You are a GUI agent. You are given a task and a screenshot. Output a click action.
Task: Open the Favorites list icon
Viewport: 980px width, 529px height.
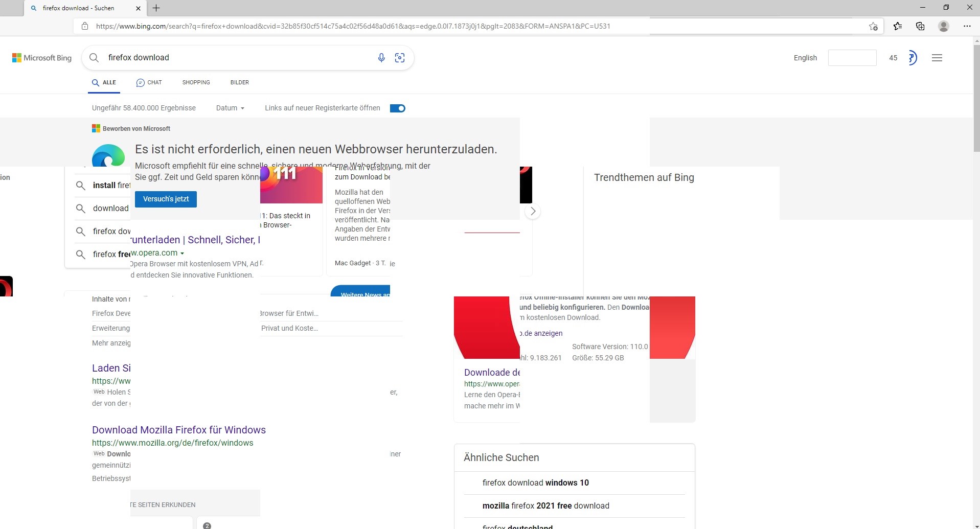point(898,26)
